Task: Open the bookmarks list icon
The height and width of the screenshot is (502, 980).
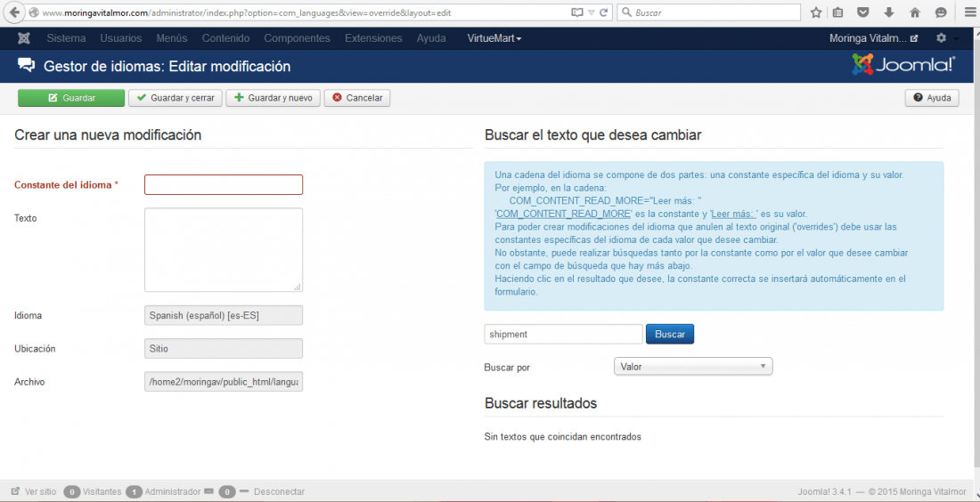Action: click(838, 12)
